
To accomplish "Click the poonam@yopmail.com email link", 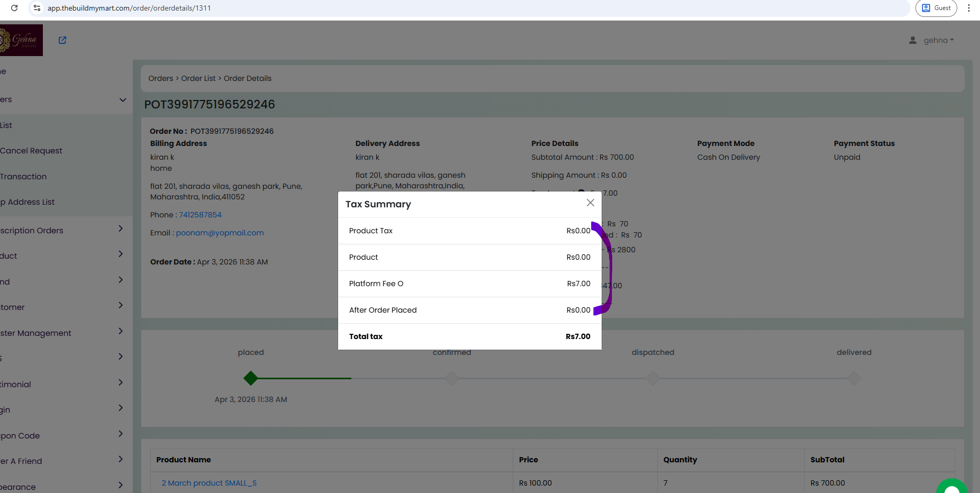I will pos(220,233).
